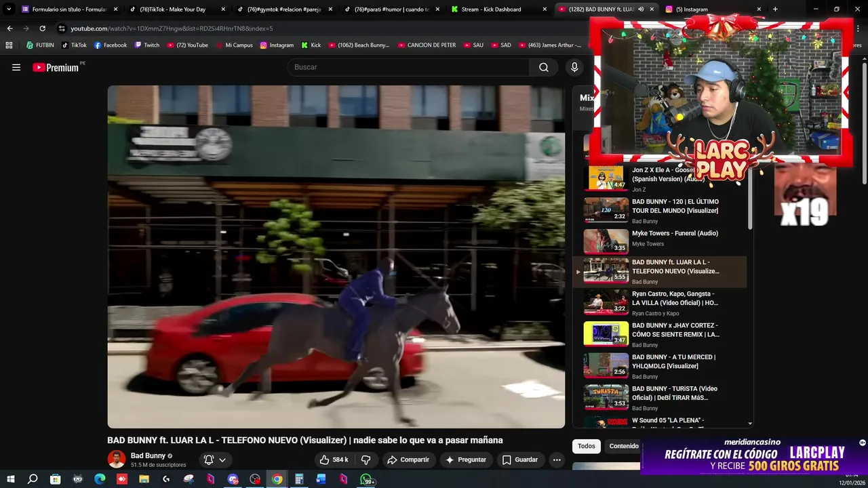Open Microsoft Word from taskbar
The image size is (868, 488).
(321, 479)
